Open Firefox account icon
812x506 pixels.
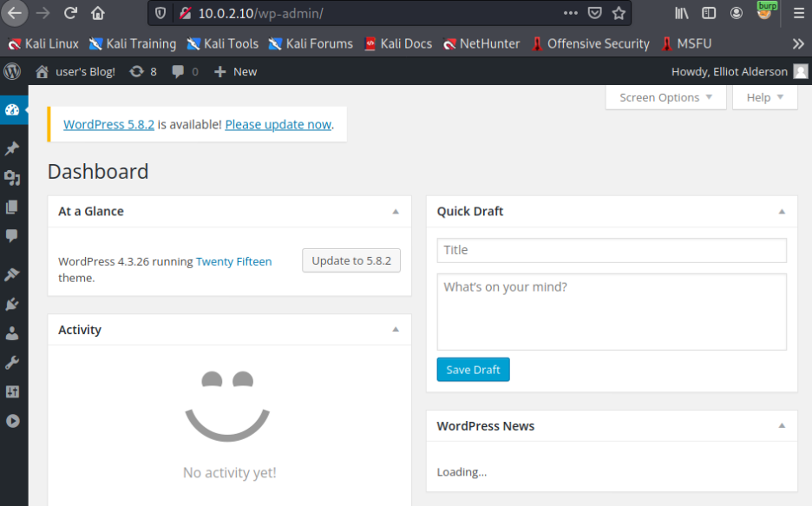pos(736,13)
